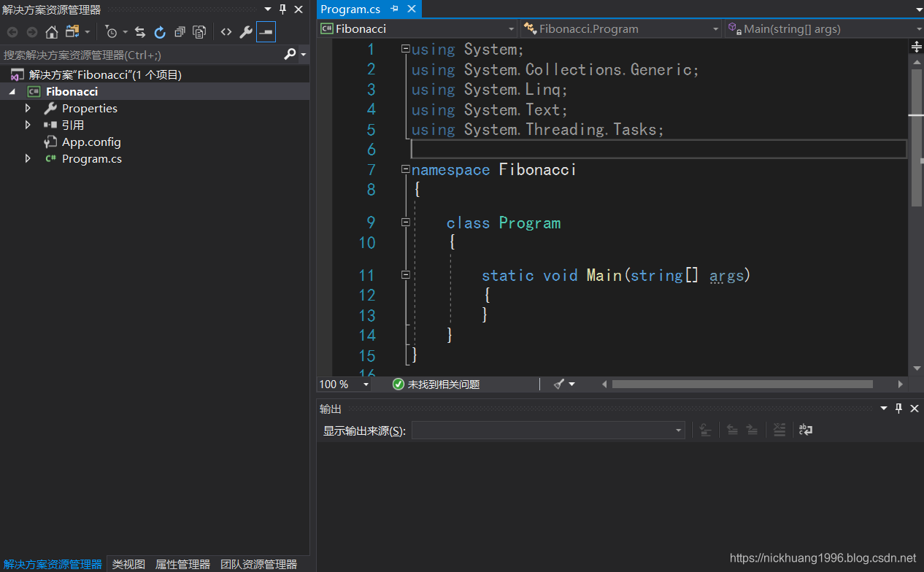Clear all output icon

[779, 430]
